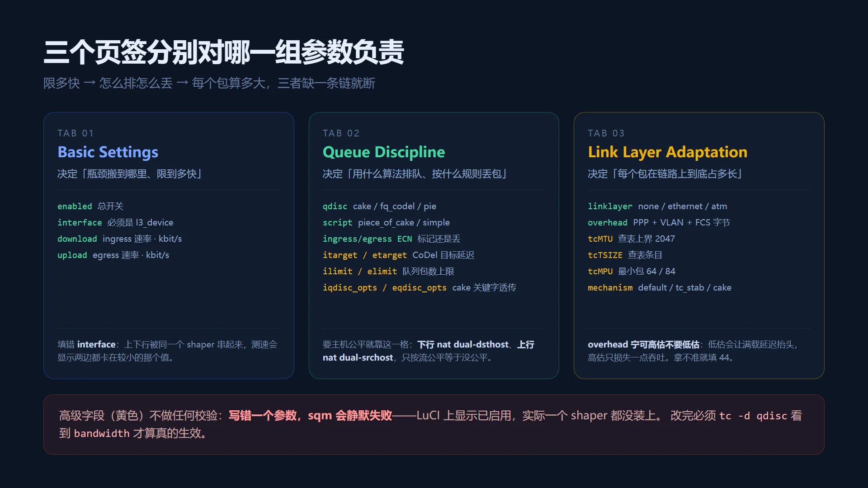
Task: Click the subtitle starting with 限多快
Action: point(209,83)
